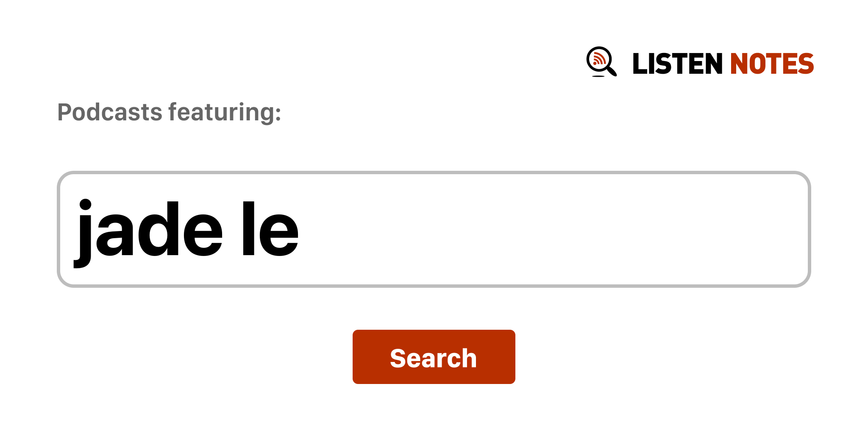
Task: Focus the podcast search input field
Action: (434, 229)
